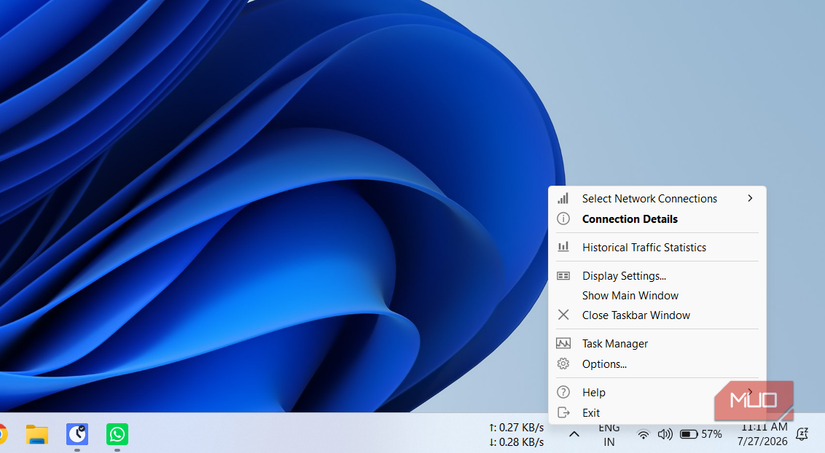
Task: Open Options... from the context menu
Action: tap(657, 364)
